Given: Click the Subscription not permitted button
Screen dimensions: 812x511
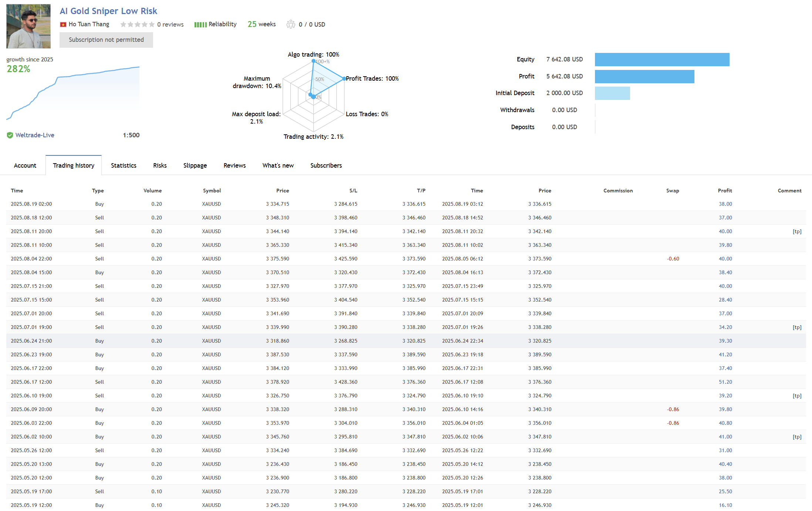Looking at the screenshot, I should (106, 40).
